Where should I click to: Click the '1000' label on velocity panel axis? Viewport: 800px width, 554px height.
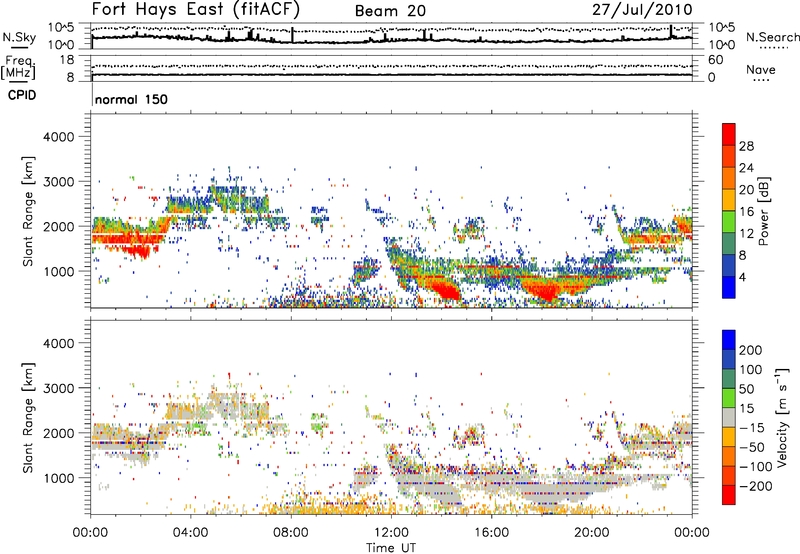click(x=58, y=478)
